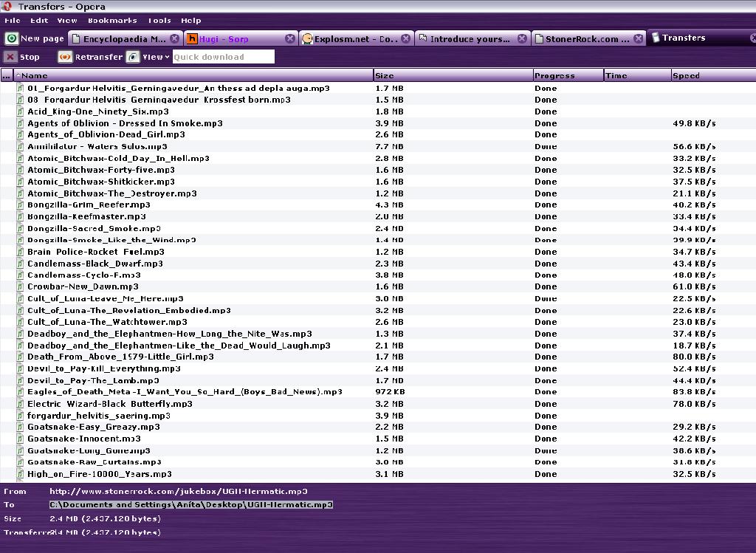Select Devil_to_Pay-Kill_Everything.mp3 file name

pyautogui.click(x=104, y=368)
